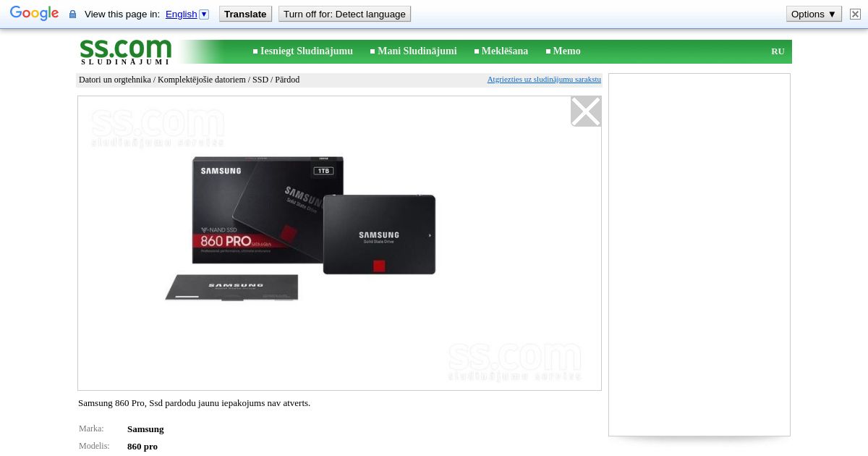Screen dimensions: 868x456
Task: Turn off translation for detected language
Action: click(x=344, y=14)
